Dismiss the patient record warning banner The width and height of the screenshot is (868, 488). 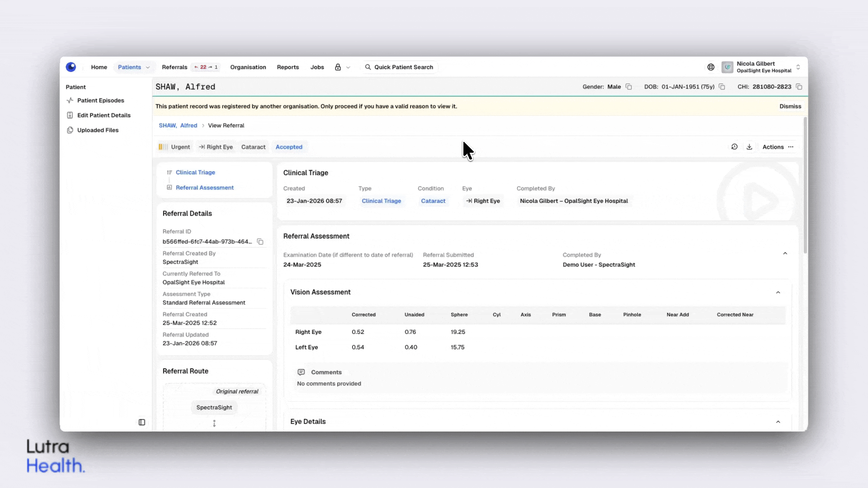(x=790, y=107)
